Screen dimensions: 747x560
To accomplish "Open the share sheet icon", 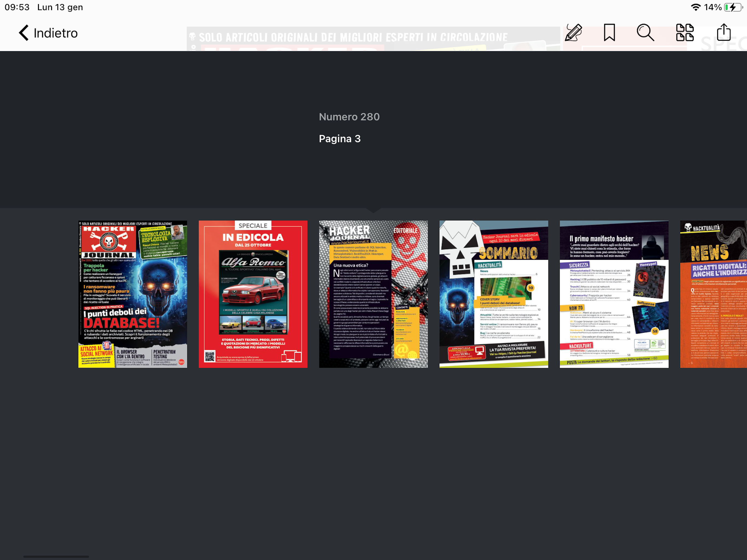I will click(x=724, y=33).
